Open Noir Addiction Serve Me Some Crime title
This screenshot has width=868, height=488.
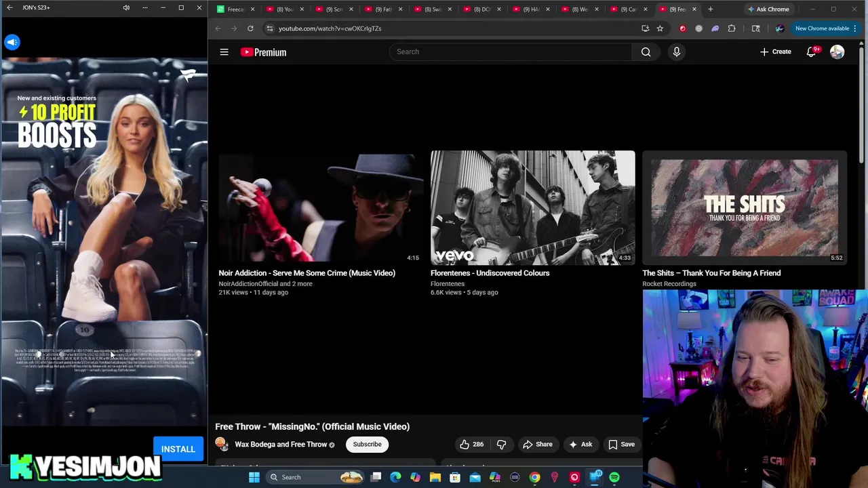[x=307, y=273]
